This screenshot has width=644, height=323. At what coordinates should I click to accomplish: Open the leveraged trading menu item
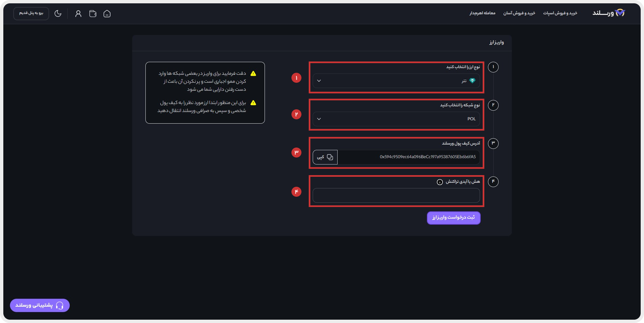point(482,13)
